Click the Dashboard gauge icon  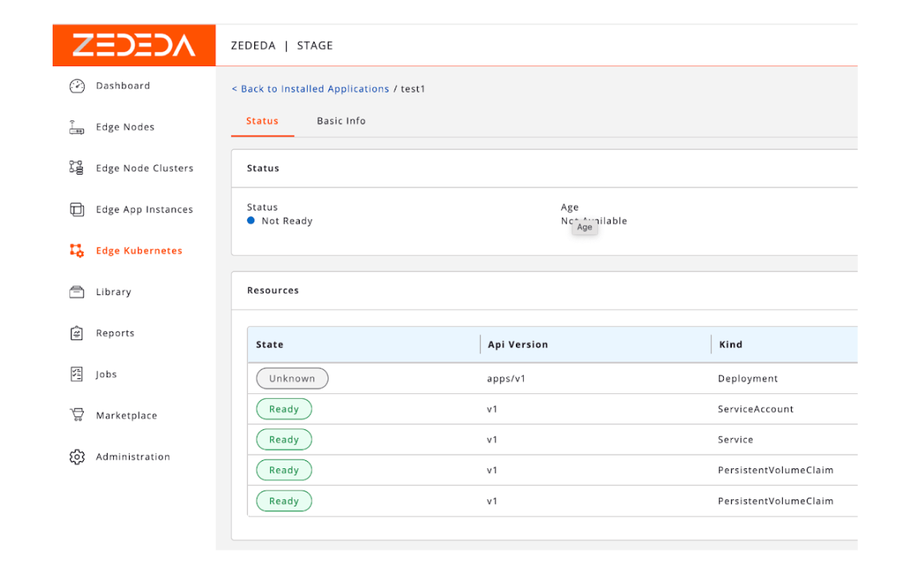(77, 86)
